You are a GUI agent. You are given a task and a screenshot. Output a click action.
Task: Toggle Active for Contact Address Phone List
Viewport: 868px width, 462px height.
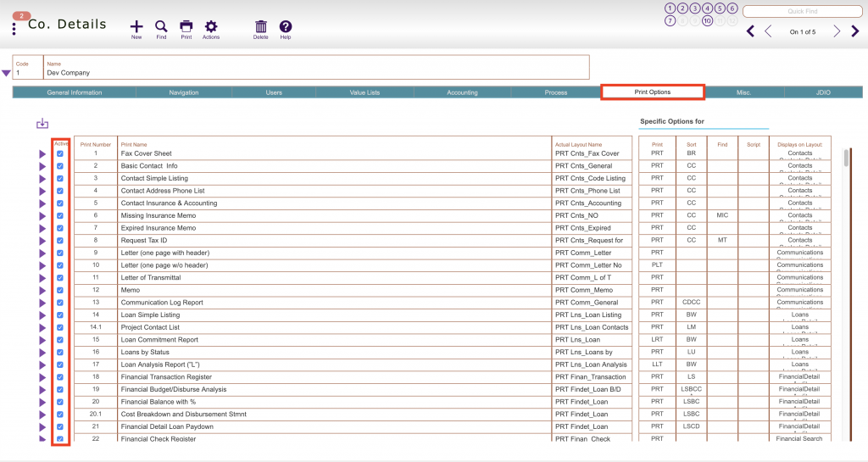(x=60, y=191)
